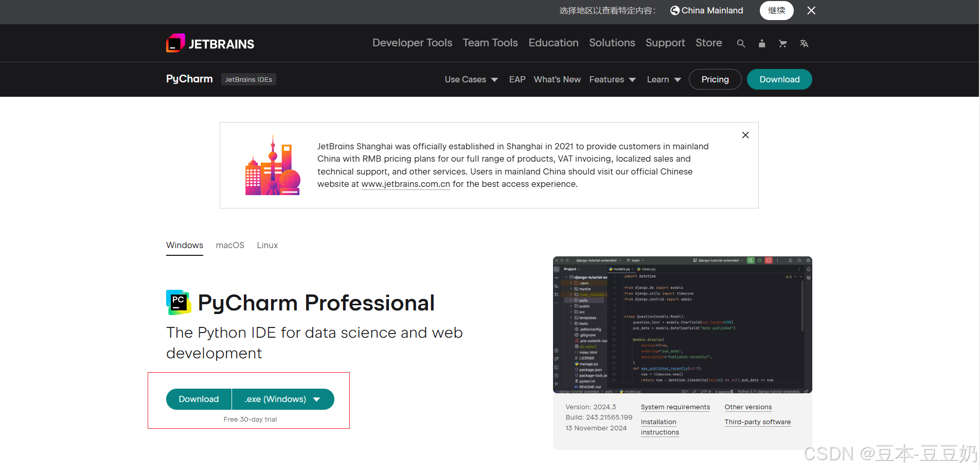
Task: Click the green Download button in header
Action: click(x=779, y=79)
